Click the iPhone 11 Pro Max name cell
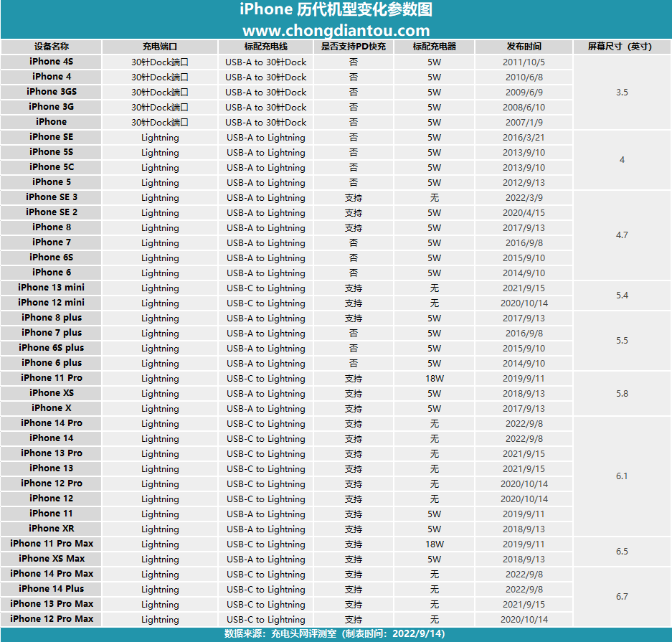The image size is (672, 642). tap(51, 544)
